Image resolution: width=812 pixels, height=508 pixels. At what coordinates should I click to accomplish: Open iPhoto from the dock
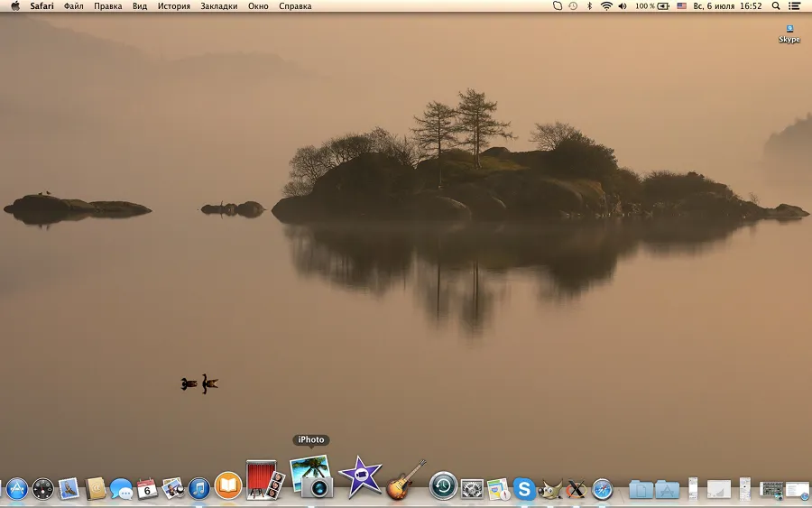(x=310, y=477)
